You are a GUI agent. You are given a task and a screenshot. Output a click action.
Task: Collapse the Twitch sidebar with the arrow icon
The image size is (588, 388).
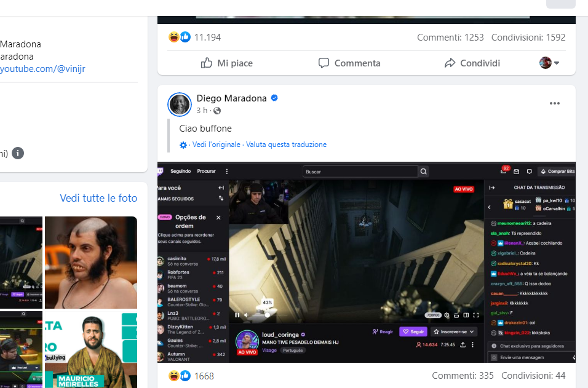click(x=221, y=188)
